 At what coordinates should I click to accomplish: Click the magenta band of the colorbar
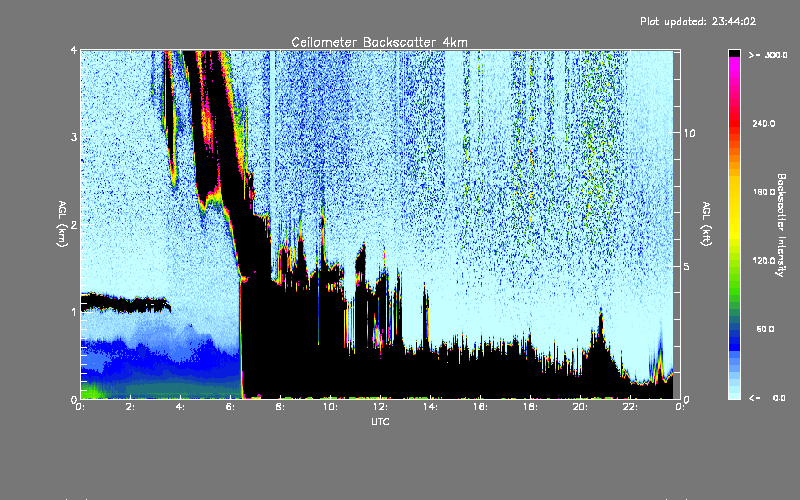point(734,65)
